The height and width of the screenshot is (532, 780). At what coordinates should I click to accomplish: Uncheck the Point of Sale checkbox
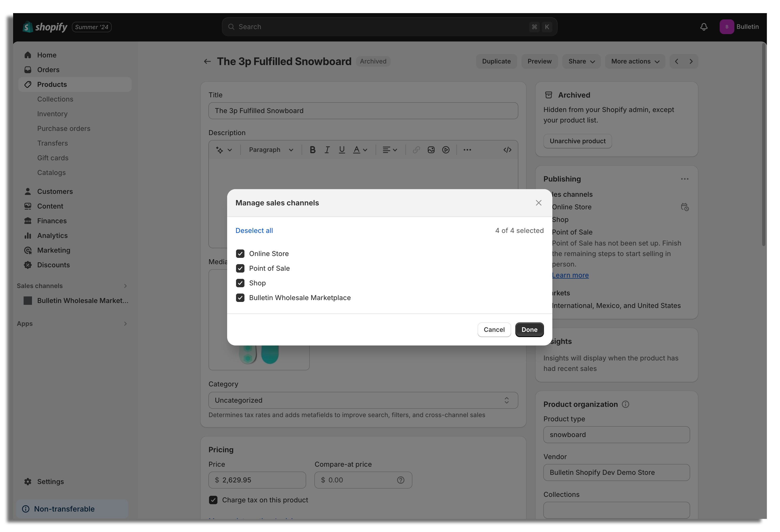[240, 268]
